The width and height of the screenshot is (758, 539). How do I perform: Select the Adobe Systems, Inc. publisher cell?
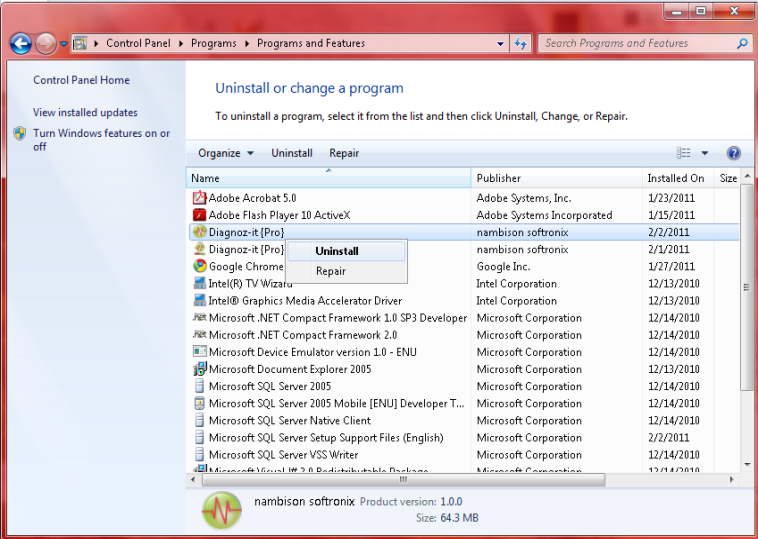tap(524, 198)
